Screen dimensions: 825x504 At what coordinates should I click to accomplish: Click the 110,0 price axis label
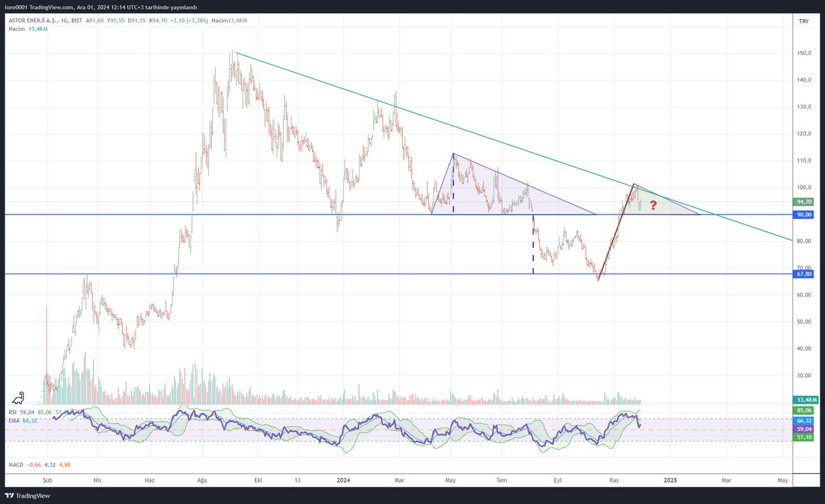805,160
